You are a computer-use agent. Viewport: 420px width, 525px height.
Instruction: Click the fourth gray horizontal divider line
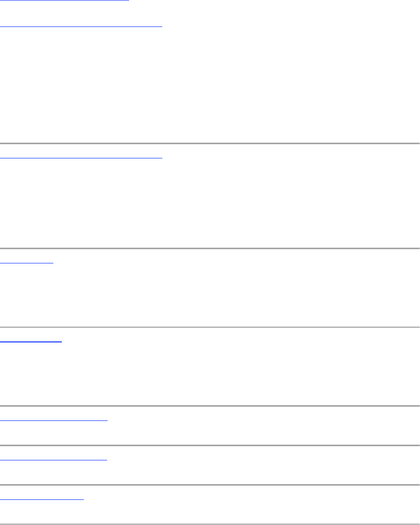coord(210,406)
